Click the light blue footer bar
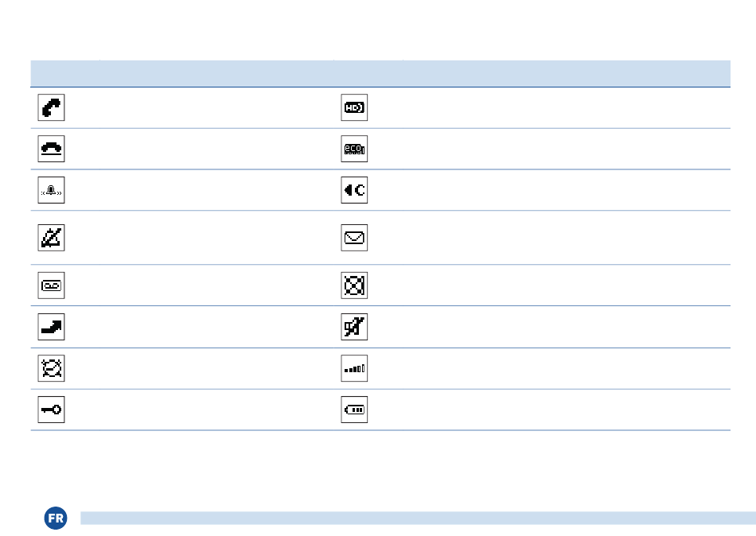The height and width of the screenshot is (536, 756). [x=418, y=519]
